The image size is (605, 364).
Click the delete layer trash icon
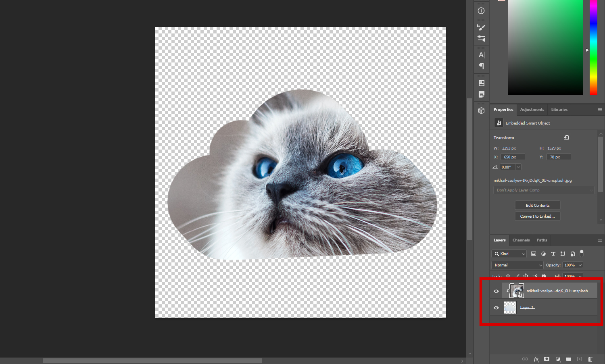click(x=590, y=359)
